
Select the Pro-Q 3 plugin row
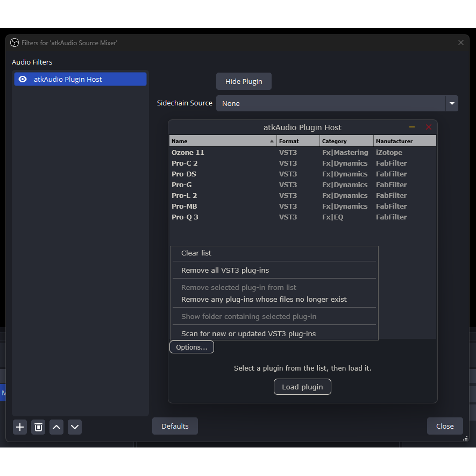[303, 217]
